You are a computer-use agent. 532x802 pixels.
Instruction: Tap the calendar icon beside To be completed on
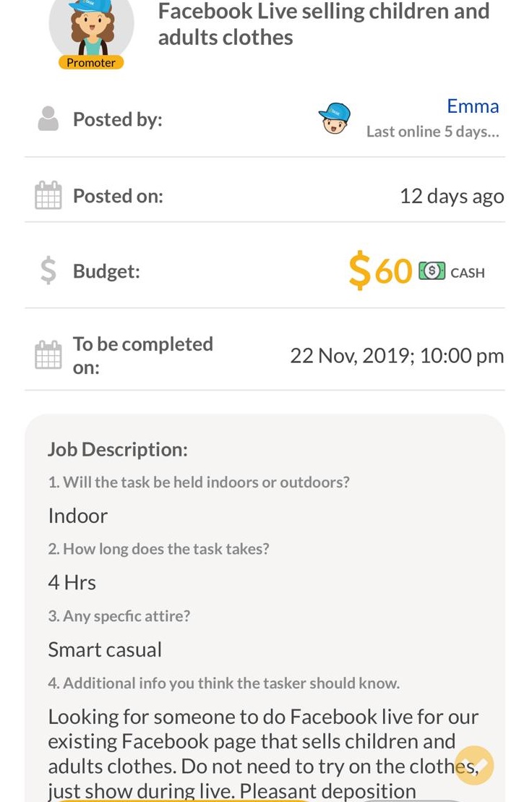click(x=48, y=355)
